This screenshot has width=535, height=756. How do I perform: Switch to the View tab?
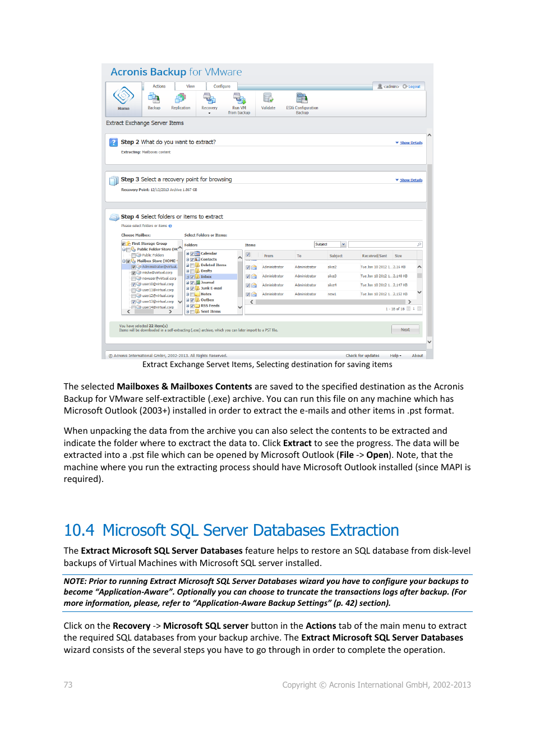(191, 86)
